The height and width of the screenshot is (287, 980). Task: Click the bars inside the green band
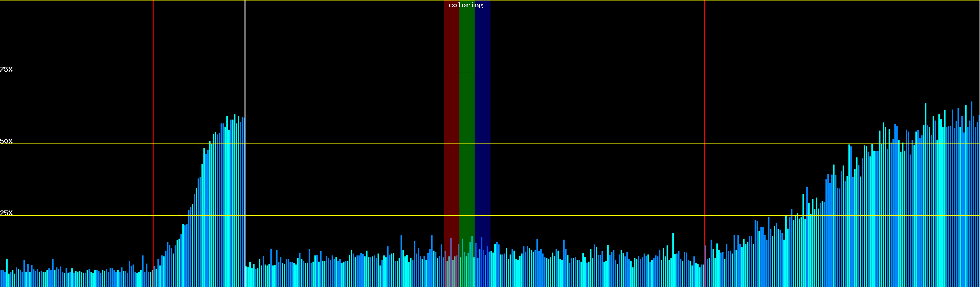click(x=467, y=268)
